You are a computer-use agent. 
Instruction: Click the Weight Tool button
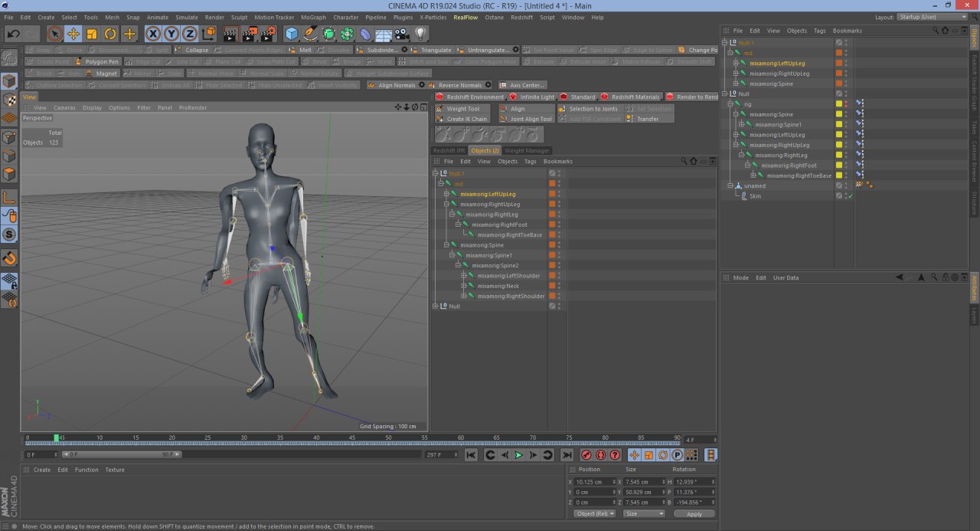(463, 109)
